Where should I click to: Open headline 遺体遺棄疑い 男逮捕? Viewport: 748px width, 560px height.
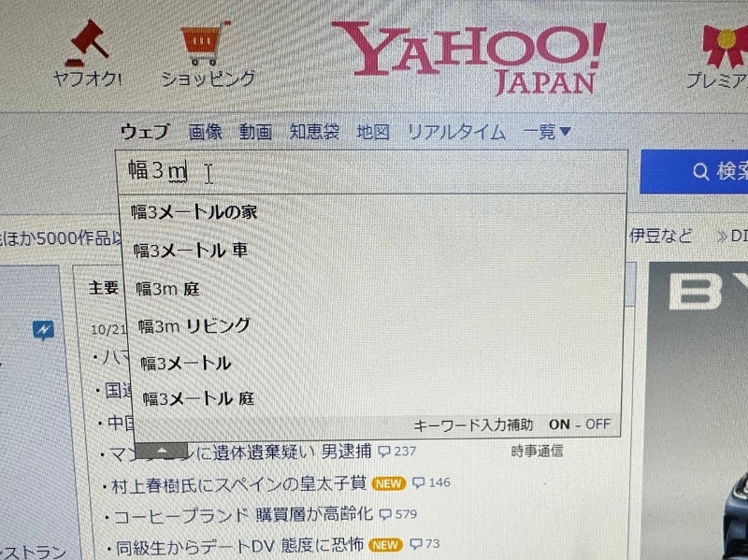coord(240,452)
